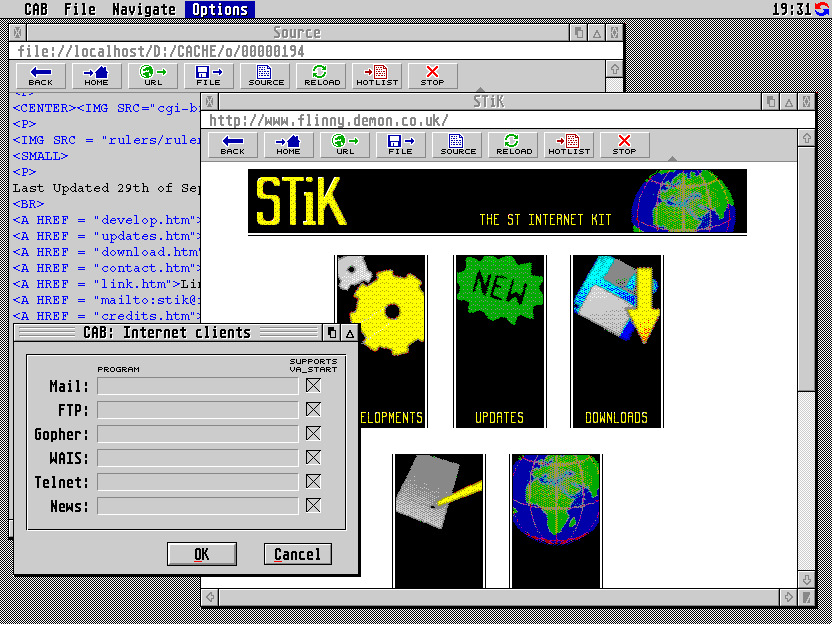Viewport: 832px width, 624px height.
Task: Click the paper and pencil image link
Action: [x=439, y=521]
